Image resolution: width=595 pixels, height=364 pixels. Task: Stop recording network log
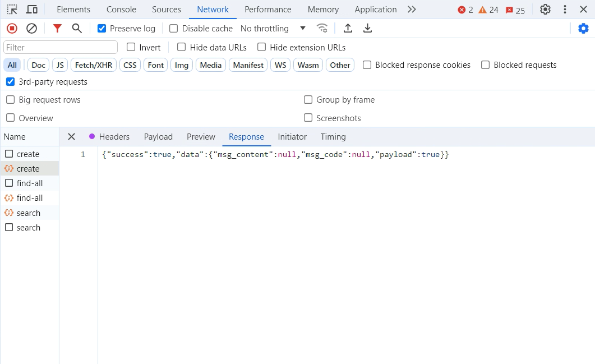click(x=12, y=29)
